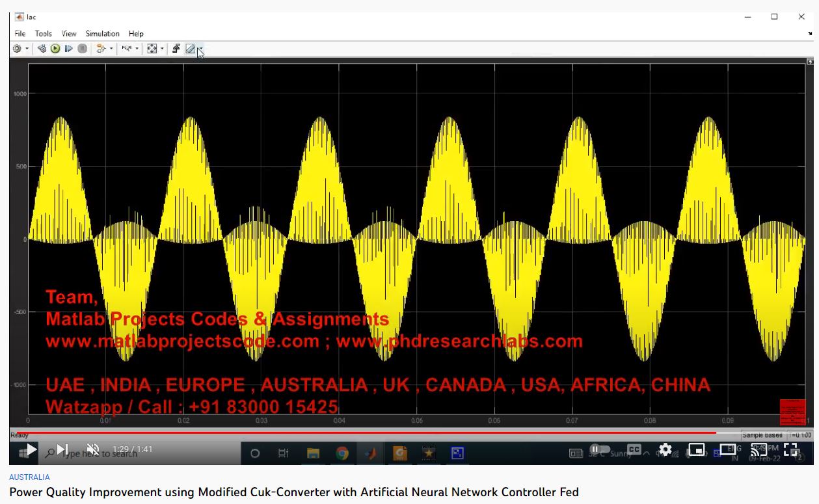Skip to the next video
The image size is (819, 504).
click(62, 449)
